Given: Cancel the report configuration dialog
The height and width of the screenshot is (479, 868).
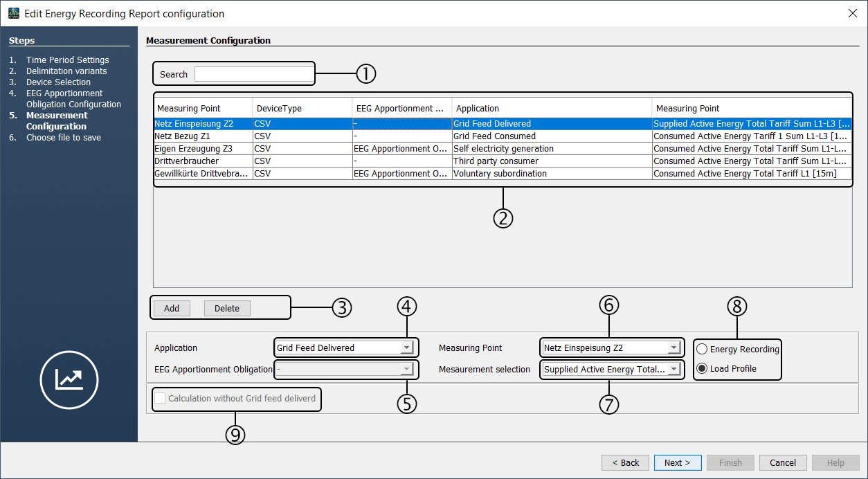Looking at the screenshot, I should [783, 463].
